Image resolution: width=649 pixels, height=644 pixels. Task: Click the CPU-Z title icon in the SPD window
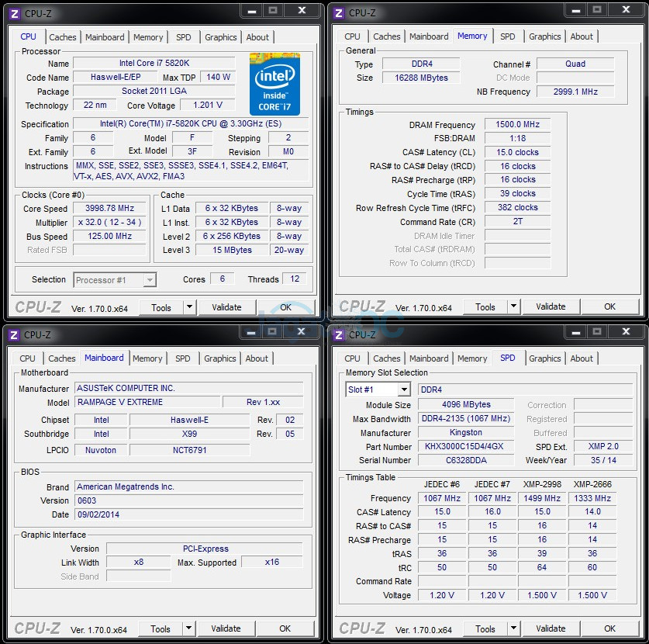pyautogui.click(x=339, y=334)
